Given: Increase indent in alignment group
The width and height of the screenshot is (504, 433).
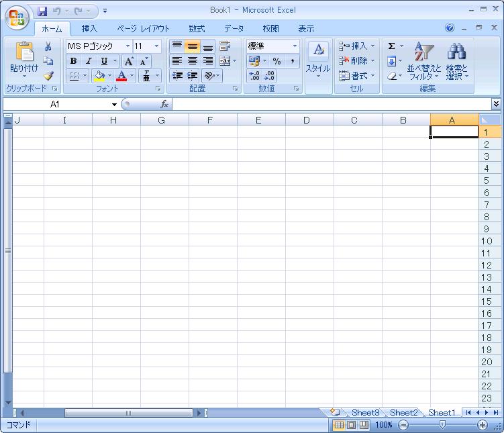Looking at the screenshot, I should click(x=192, y=76).
